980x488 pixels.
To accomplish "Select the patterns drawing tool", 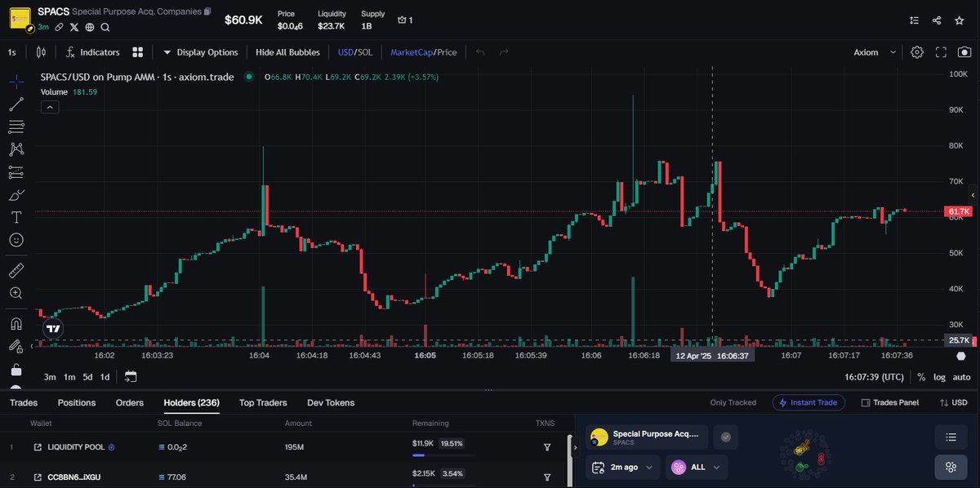I will click(16, 149).
